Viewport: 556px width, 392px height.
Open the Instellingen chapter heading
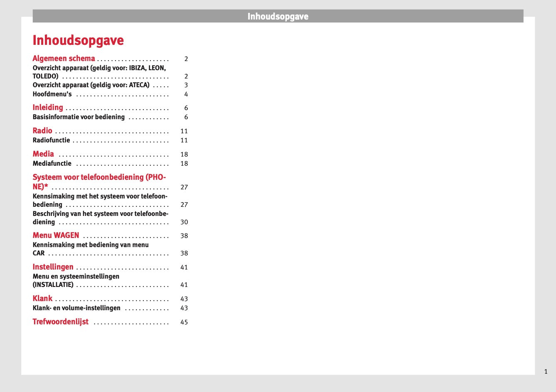53,267
